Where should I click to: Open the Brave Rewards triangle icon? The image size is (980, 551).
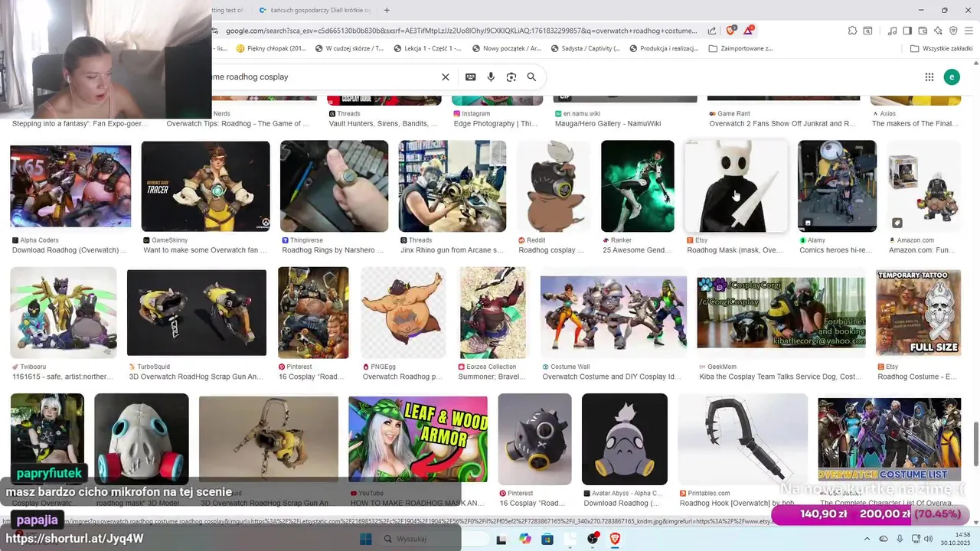point(748,31)
